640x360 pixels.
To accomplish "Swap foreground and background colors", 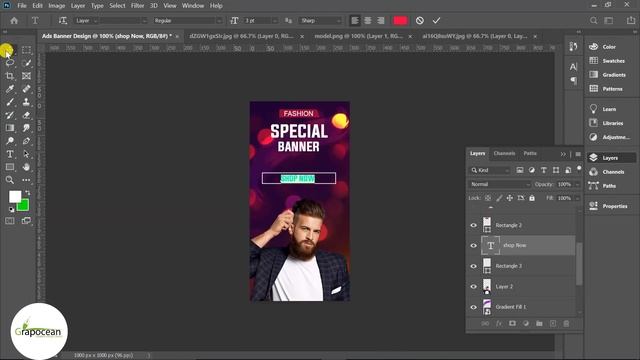I will (x=28, y=192).
